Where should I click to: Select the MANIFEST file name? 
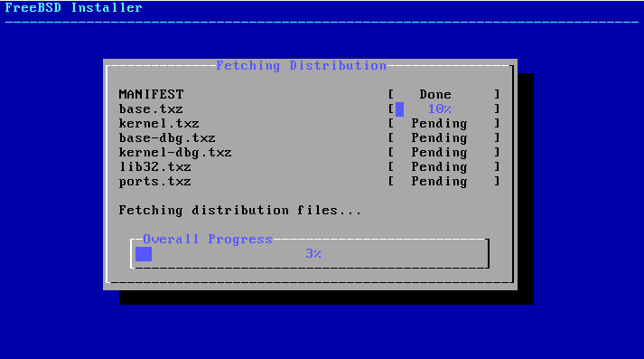[151, 94]
